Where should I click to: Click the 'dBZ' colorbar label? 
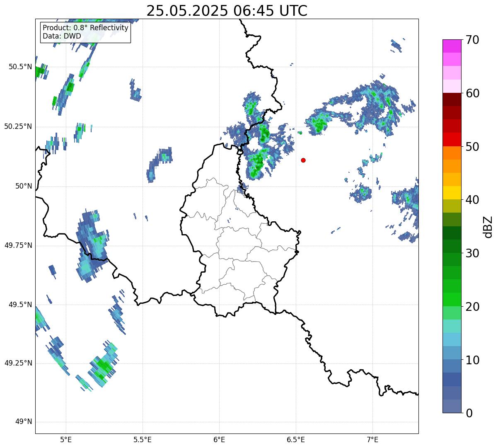tap(488, 226)
